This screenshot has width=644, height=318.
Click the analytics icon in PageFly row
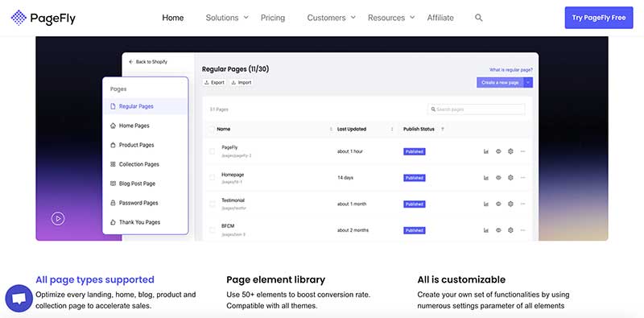click(486, 151)
